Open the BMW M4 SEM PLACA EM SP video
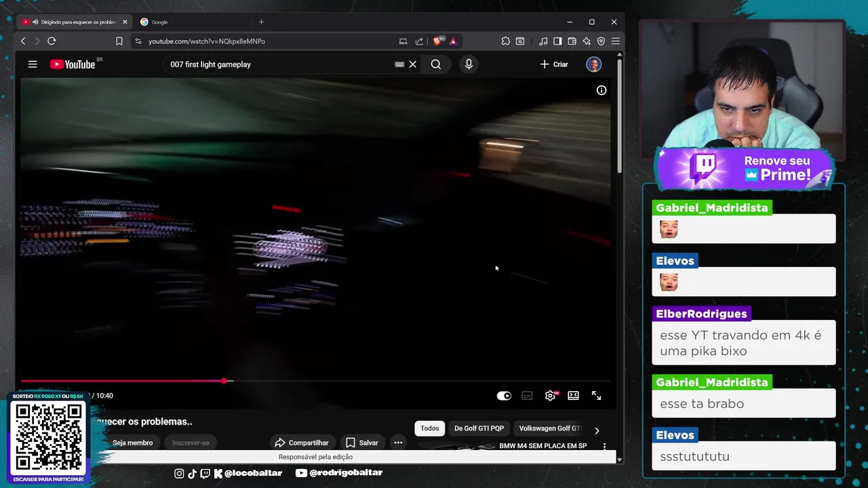Image resolution: width=868 pixels, height=488 pixels. coord(542,446)
